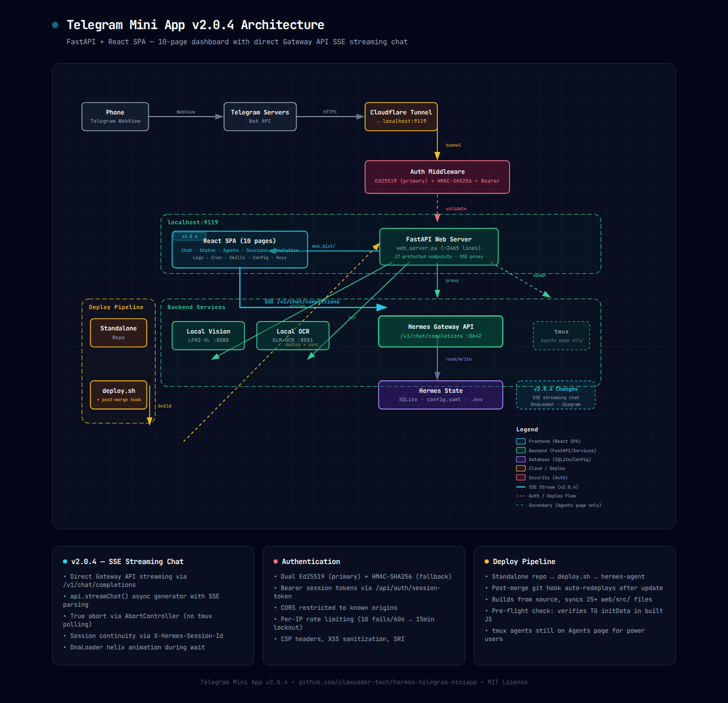
Task: Select Secondary (Agents page only) legend line
Action: pos(521,505)
